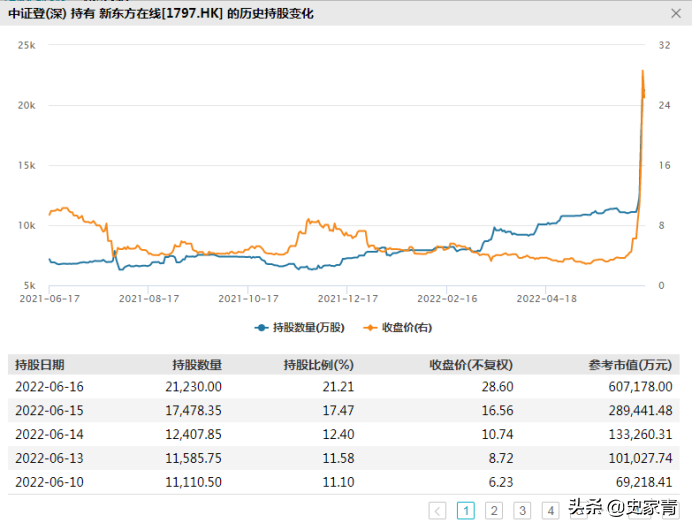Click market value 607,178.00
Screen dimensions: 693x531
point(641,387)
